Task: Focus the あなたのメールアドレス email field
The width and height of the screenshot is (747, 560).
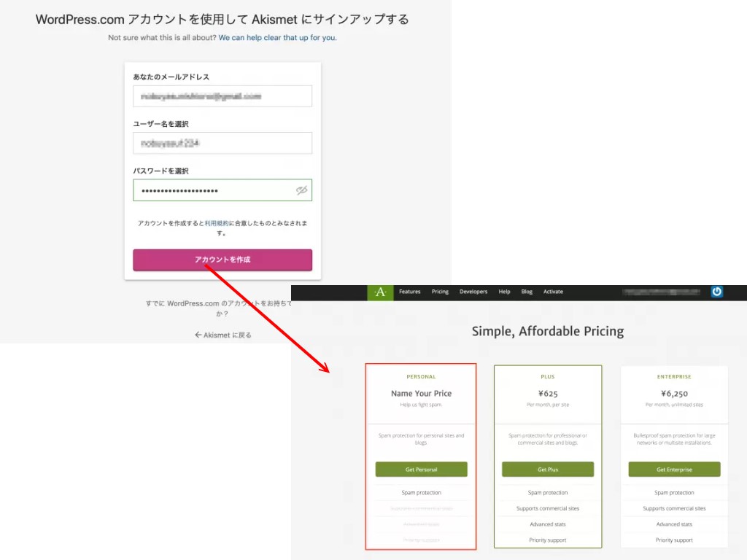Action: [222, 96]
